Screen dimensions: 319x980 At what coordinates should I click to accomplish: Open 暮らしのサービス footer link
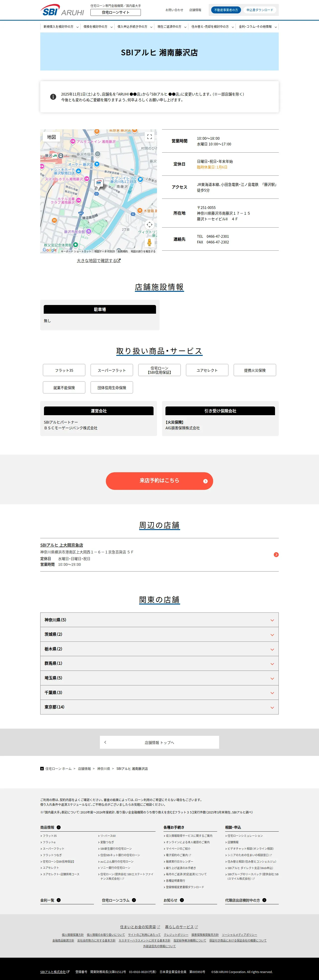click(182, 927)
